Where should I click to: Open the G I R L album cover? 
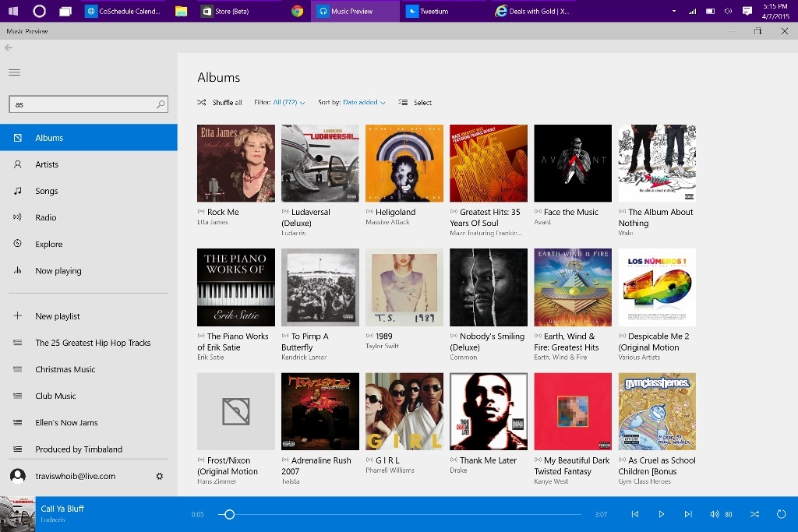[404, 411]
